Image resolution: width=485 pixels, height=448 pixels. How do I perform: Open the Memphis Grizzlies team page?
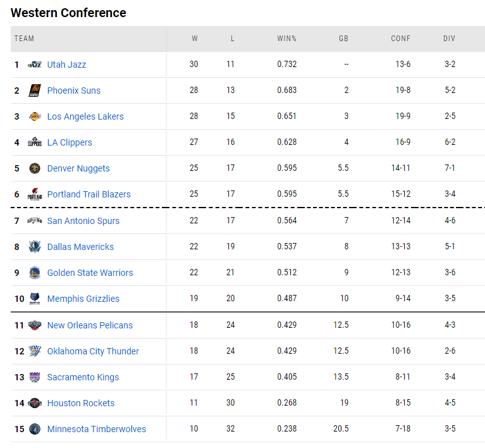(x=83, y=299)
